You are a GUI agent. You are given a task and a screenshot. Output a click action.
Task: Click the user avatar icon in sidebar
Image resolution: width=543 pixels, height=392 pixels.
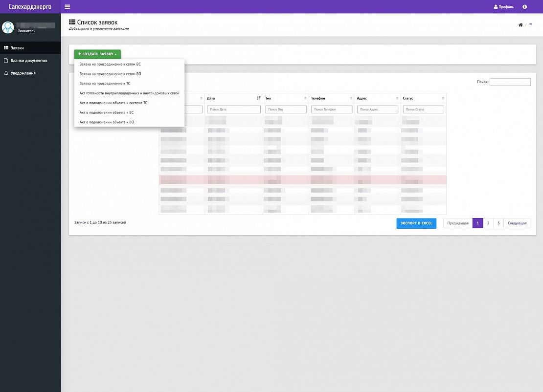point(8,27)
